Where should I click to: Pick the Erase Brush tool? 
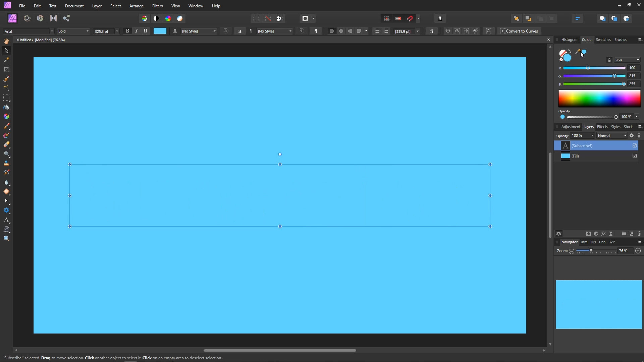(x=6, y=145)
